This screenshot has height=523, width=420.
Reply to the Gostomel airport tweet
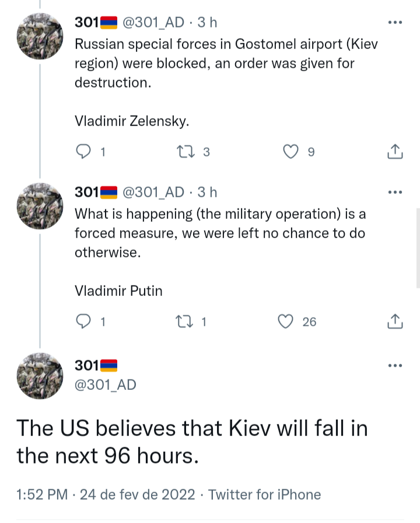(x=85, y=152)
